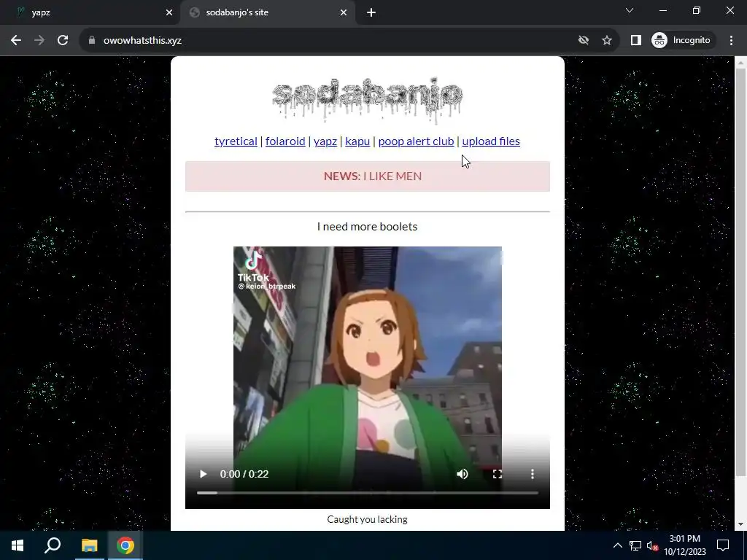Open the clock showing 3:01 PM
Screen dimensions: 747x560
685,545
